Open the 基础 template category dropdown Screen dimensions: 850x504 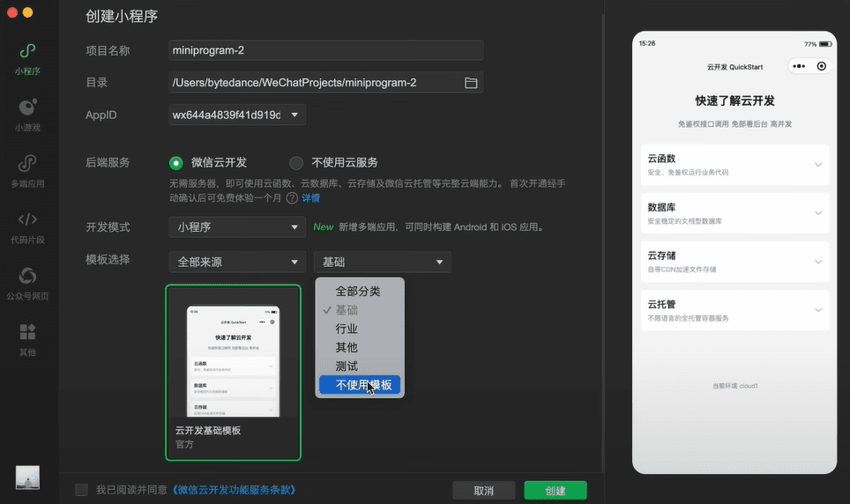[x=382, y=263]
